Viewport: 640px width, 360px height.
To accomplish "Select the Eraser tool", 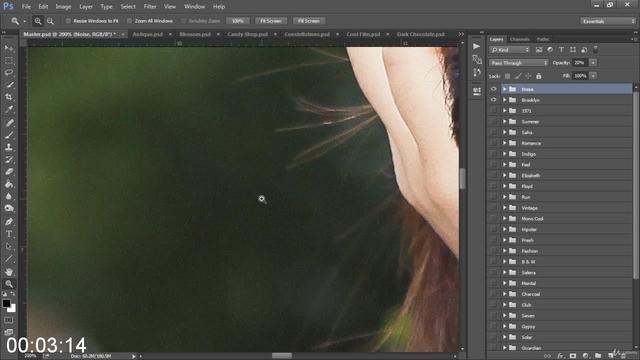I will point(9,171).
